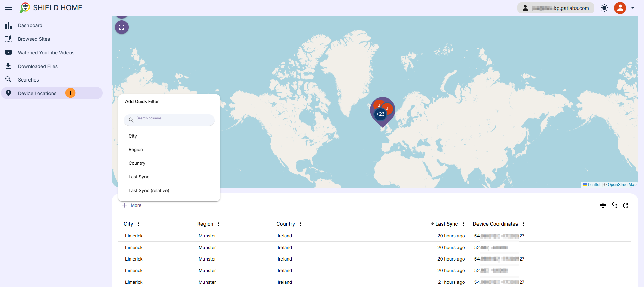The image size is (644, 287).
Task: Sort by the City column header
Action: pos(128,224)
